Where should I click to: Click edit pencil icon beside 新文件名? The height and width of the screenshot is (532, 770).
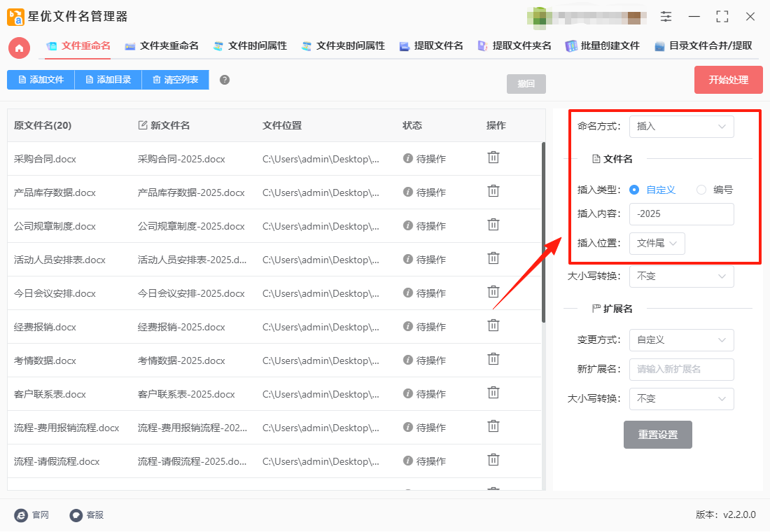[x=142, y=125]
